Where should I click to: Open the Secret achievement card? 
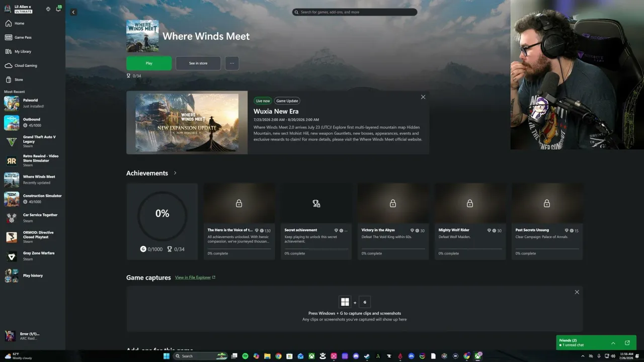[x=316, y=221]
